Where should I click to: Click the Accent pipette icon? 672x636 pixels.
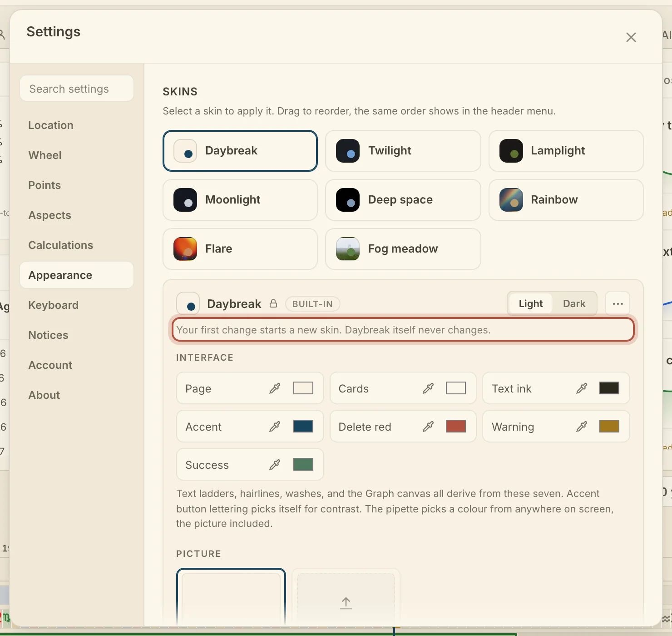click(275, 427)
